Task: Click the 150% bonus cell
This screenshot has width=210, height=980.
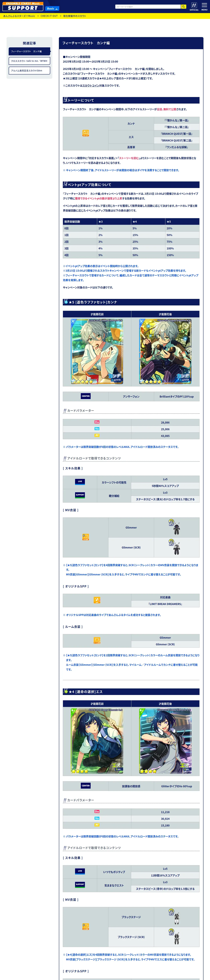Action: [182, 255]
